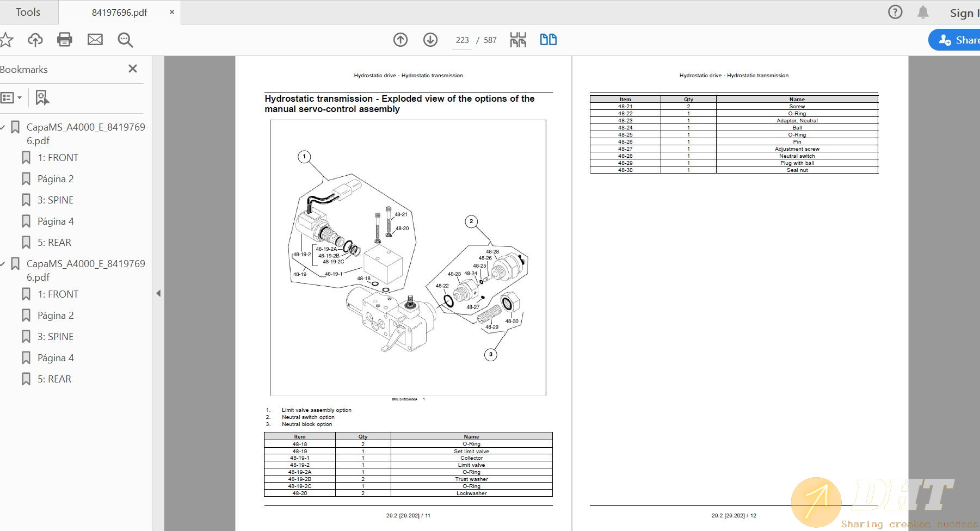Viewport: 980px width, 531px height.
Task: Go to next page arrow
Action: click(430, 40)
